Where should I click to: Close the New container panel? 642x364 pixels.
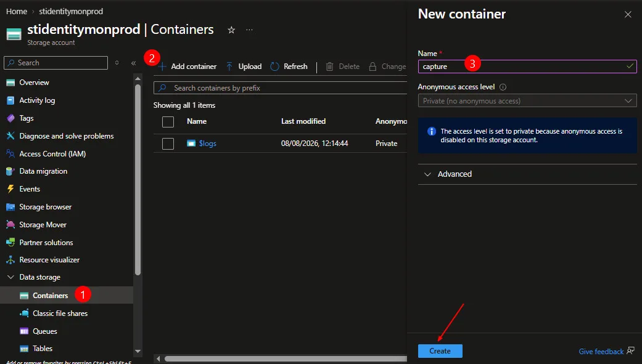pos(628,15)
